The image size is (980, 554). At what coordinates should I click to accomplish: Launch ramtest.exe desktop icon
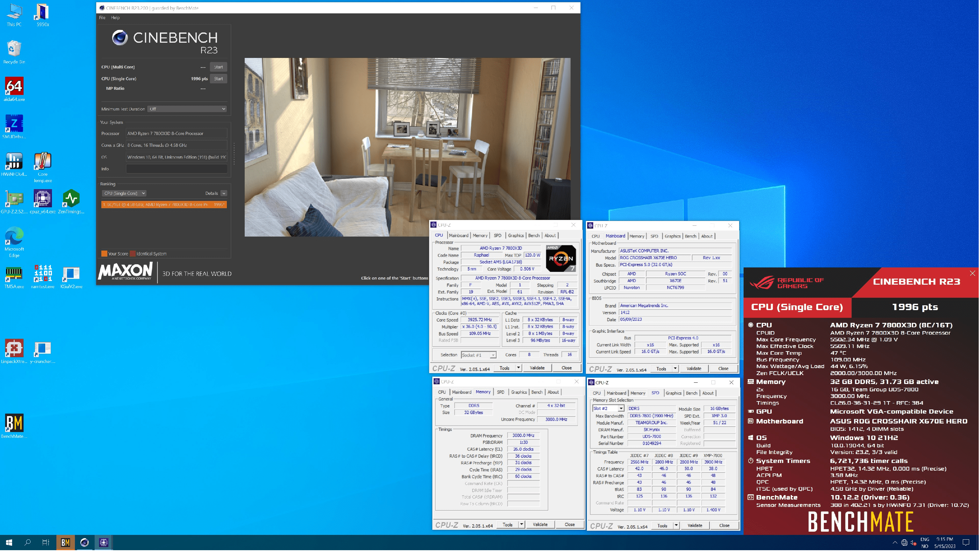43,277
